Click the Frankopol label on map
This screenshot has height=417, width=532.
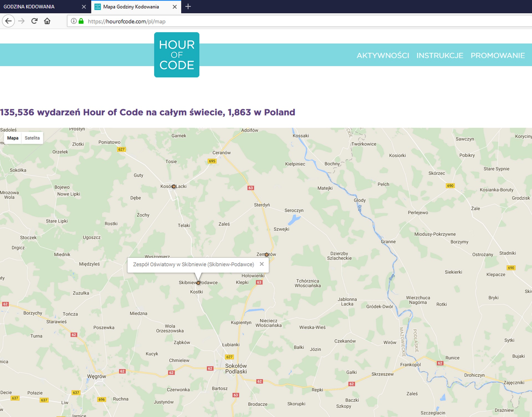410,365
